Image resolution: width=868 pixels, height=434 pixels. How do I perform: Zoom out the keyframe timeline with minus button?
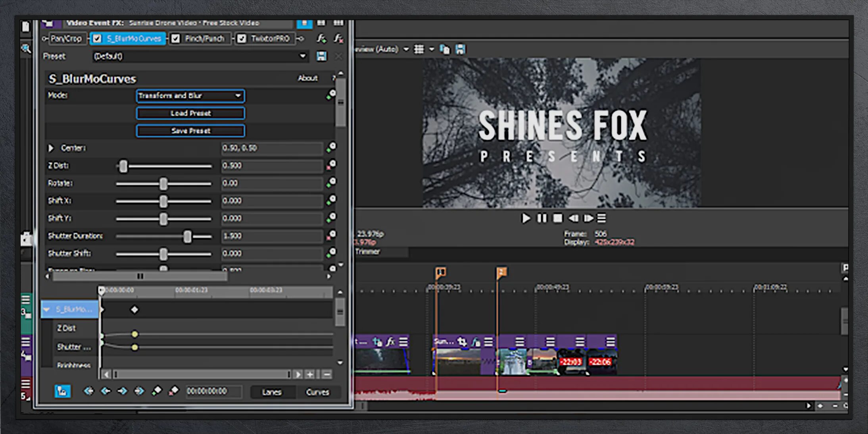pos(326,374)
